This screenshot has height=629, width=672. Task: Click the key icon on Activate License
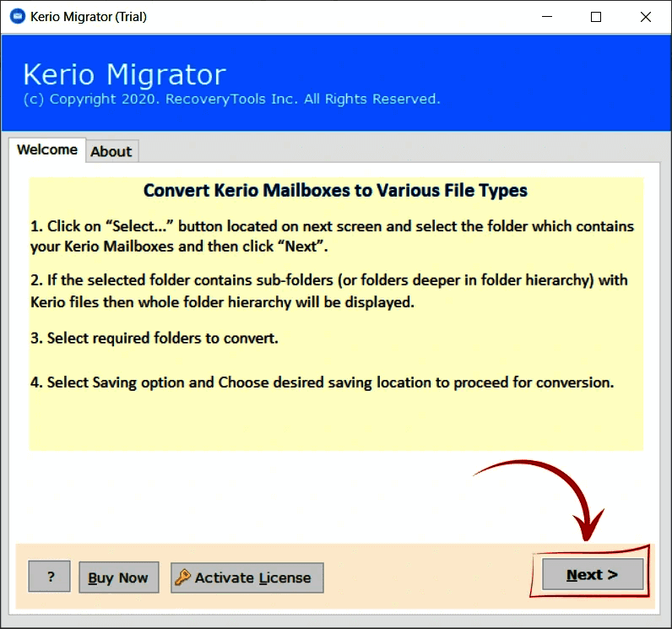click(182, 577)
